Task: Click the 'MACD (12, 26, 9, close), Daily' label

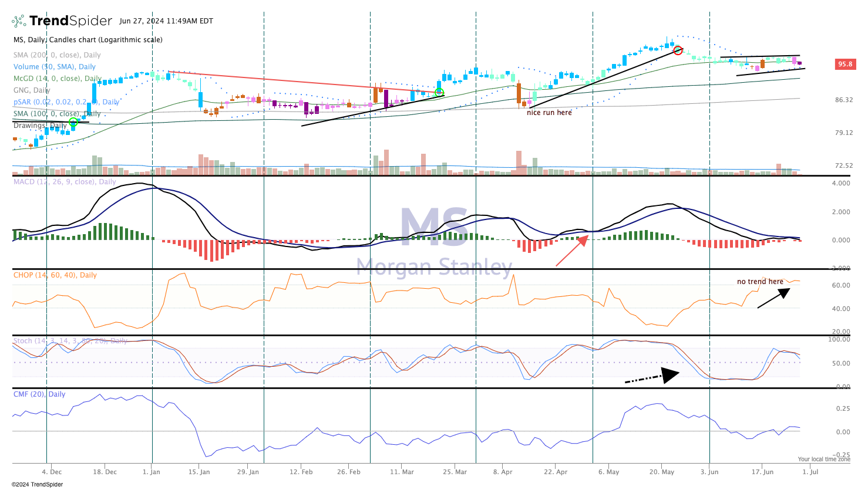Action: click(65, 182)
